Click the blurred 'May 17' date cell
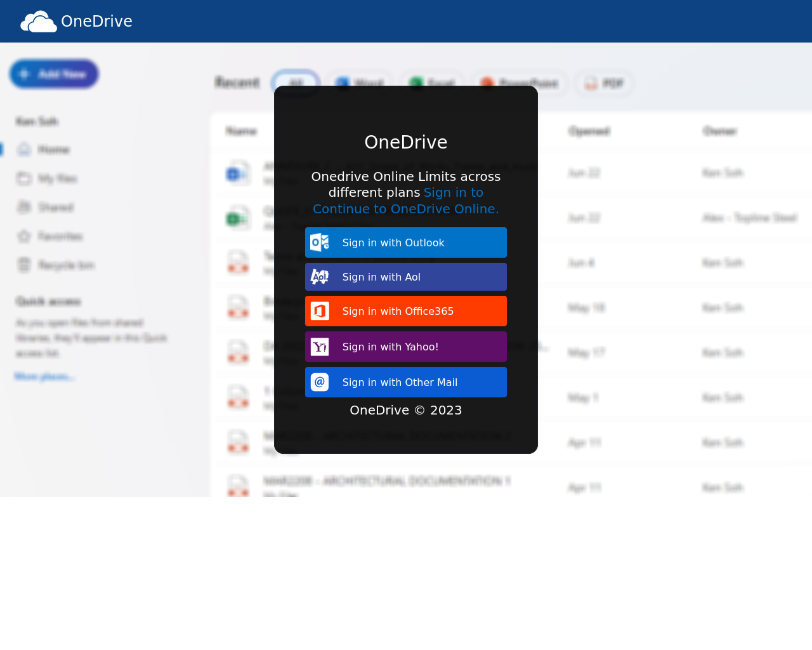Screen dimensions: 812x650 (x=587, y=353)
